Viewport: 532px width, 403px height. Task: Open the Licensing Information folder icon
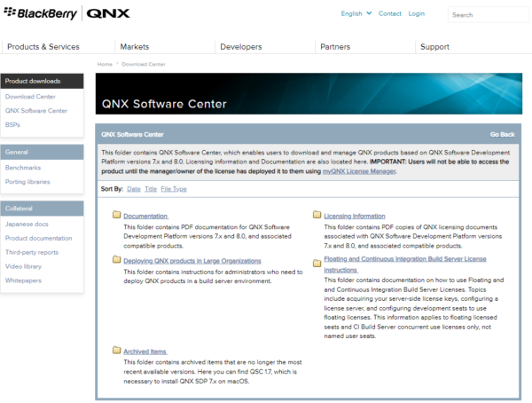(x=317, y=216)
